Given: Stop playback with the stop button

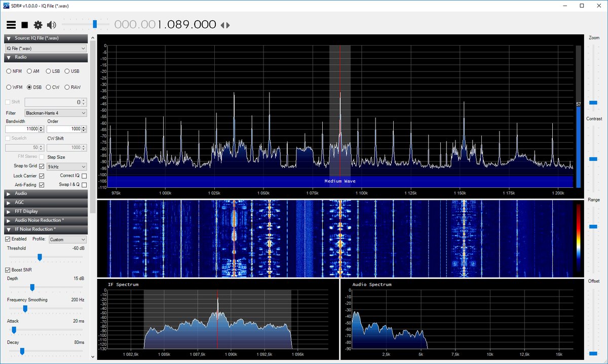Looking at the screenshot, I should click(24, 25).
